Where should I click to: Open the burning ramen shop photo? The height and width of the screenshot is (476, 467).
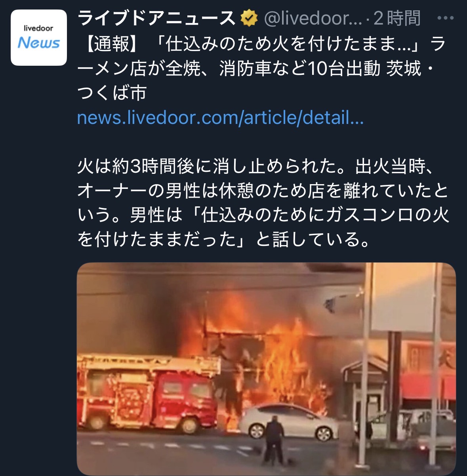(266, 369)
